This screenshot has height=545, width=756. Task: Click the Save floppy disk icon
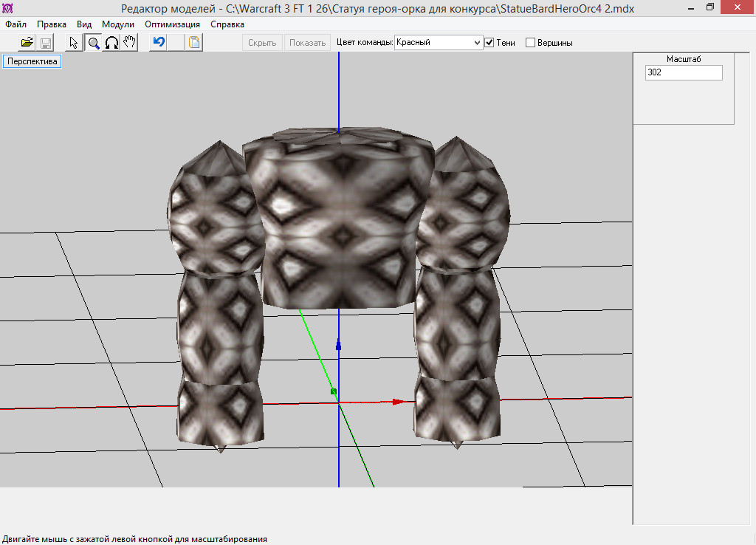coord(45,42)
